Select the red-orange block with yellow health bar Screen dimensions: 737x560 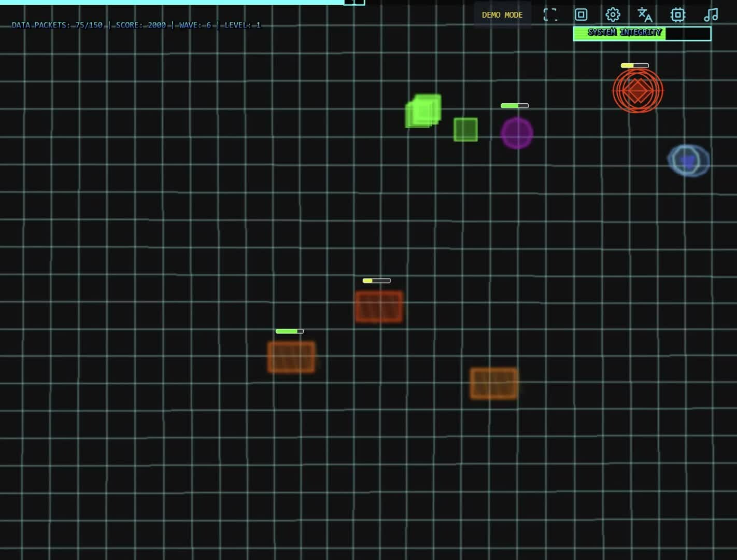click(x=379, y=306)
